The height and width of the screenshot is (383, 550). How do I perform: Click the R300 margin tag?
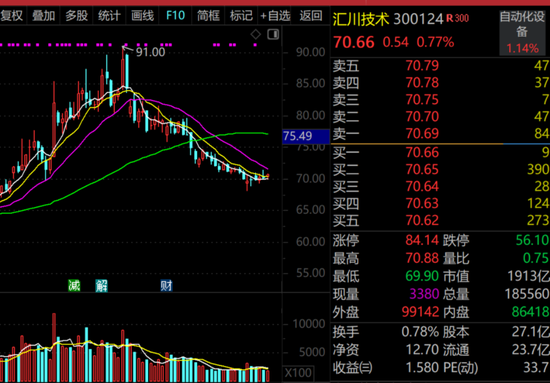tap(458, 18)
